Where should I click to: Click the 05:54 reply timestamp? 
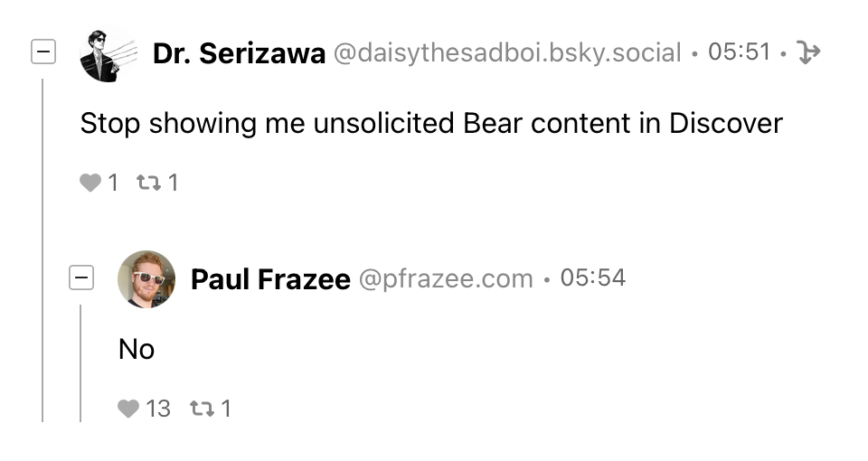(592, 278)
